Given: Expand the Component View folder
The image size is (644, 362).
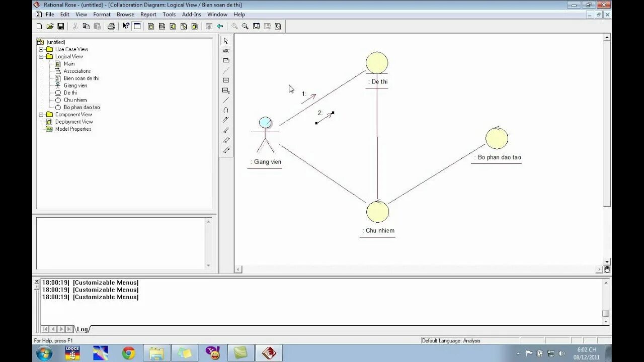Looking at the screenshot, I should [x=41, y=115].
